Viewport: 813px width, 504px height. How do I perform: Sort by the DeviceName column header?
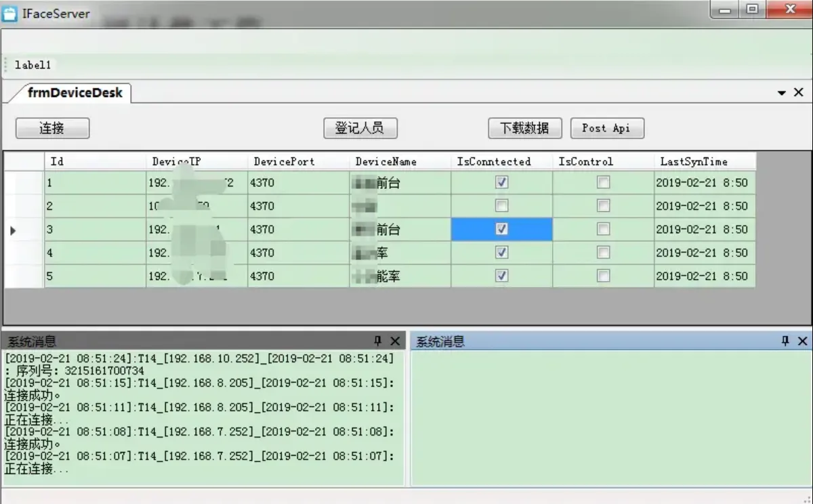pos(400,161)
